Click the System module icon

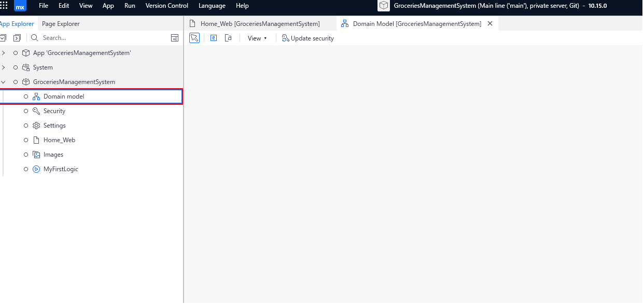[x=26, y=67]
